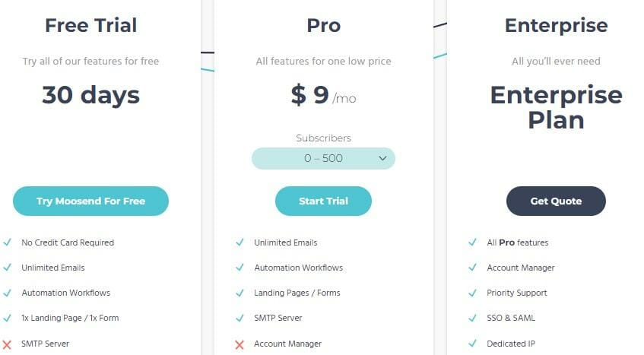644x355 pixels.
Task: Select the Pro plan heading
Action: pos(323,25)
